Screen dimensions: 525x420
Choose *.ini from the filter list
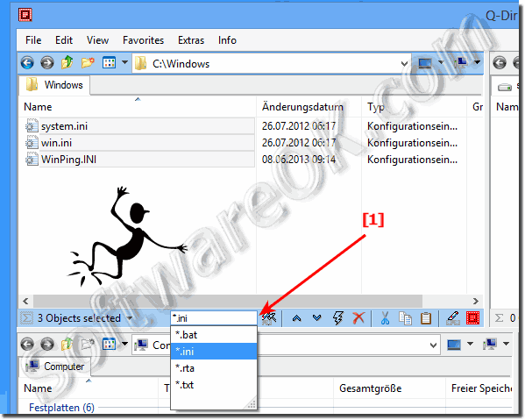tap(214, 352)
